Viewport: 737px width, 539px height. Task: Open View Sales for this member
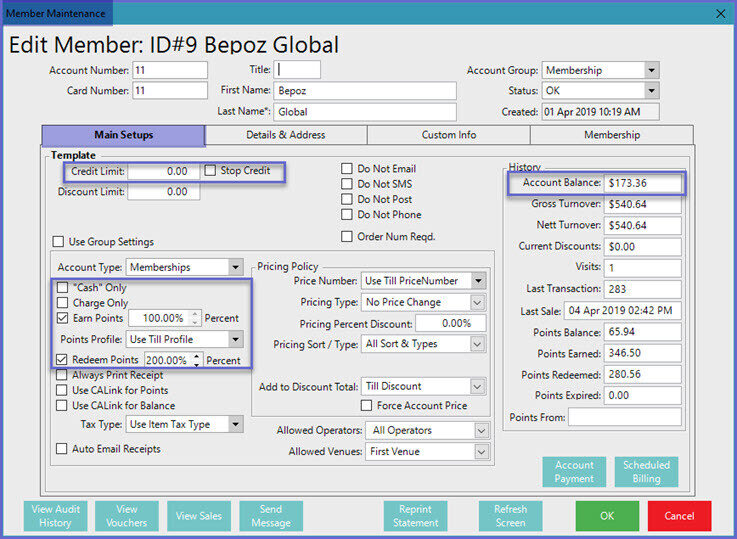point(201,516)
